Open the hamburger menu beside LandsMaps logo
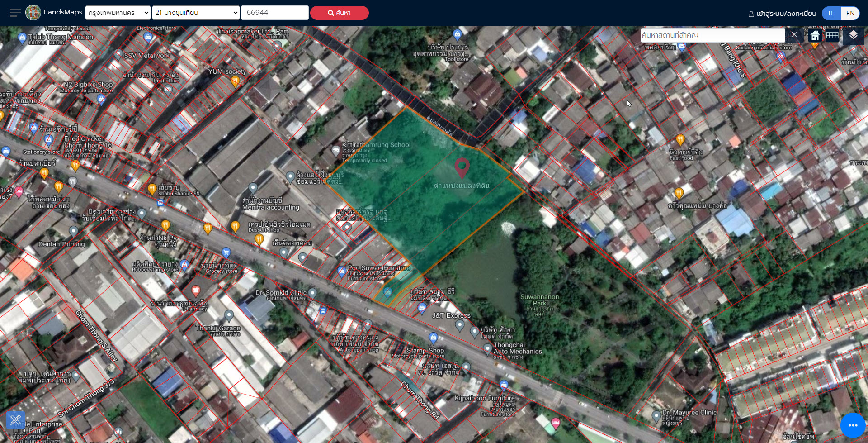 [x=15, y=13]
